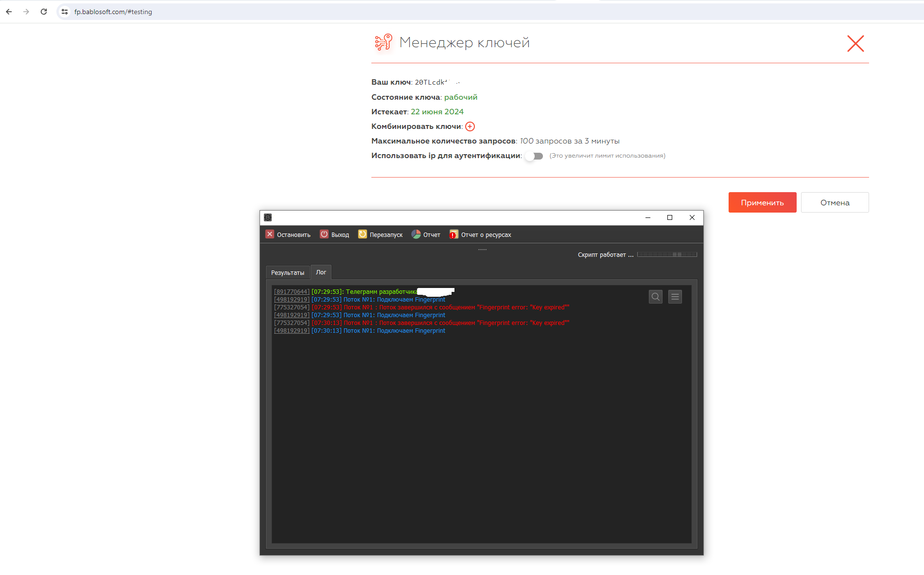Go back in browser history
This screenshot has height=575, width=924.
(x=9, y=12)
